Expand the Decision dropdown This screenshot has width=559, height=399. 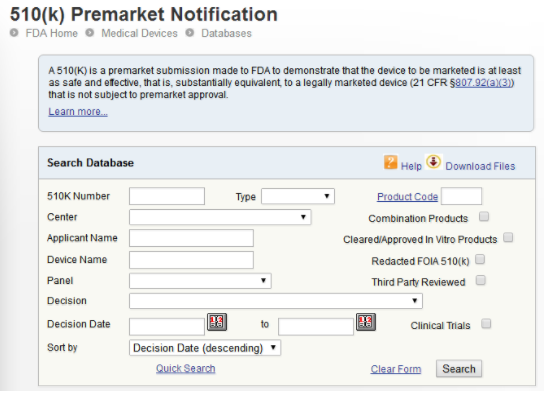tap(276, 301)
